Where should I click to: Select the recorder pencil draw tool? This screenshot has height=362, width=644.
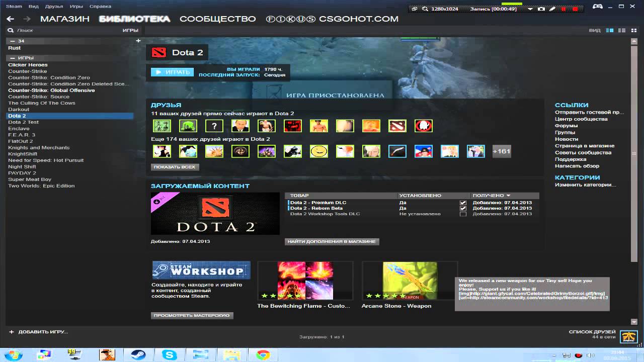click(552, 9)
